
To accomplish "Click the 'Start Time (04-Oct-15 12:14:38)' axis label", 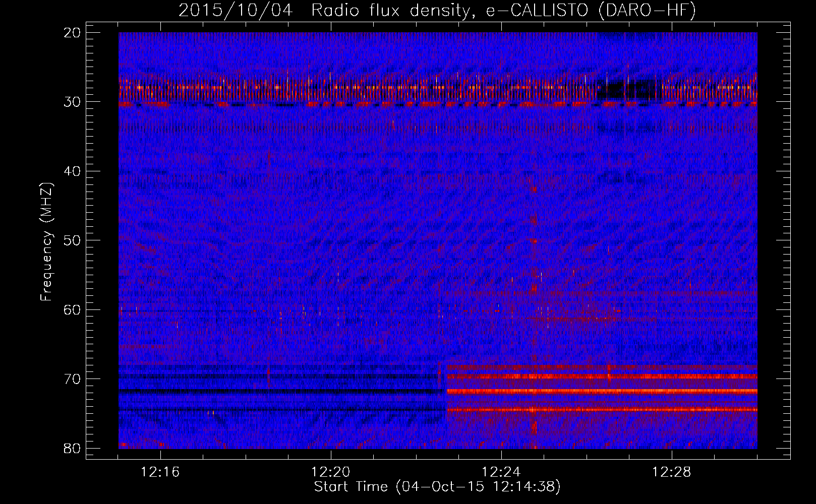I will click(x=437, y=487).
